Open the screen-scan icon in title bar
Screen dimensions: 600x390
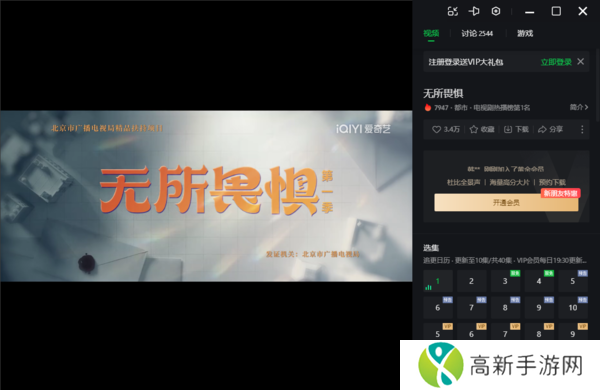pos(452,11)
